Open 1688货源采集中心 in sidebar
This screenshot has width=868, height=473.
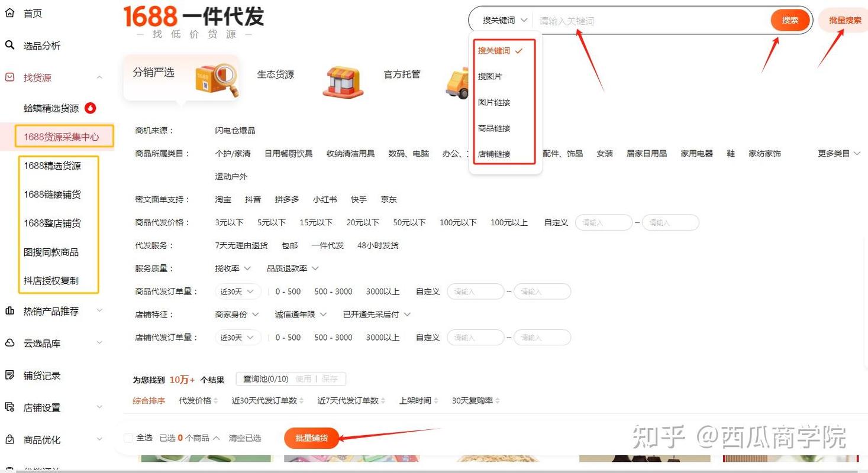pyautogui.click(x=62, y=137)
